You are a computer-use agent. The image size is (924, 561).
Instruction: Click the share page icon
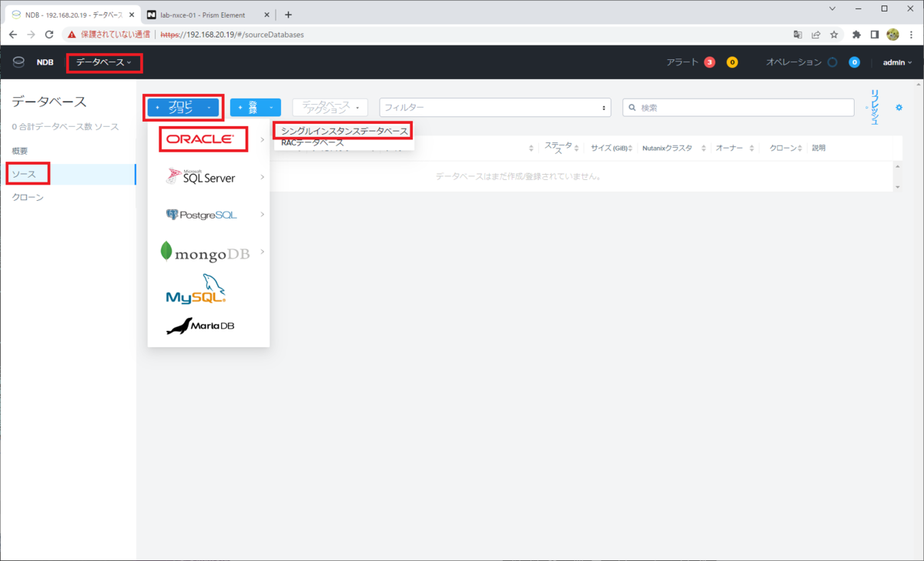coord(815,35)
